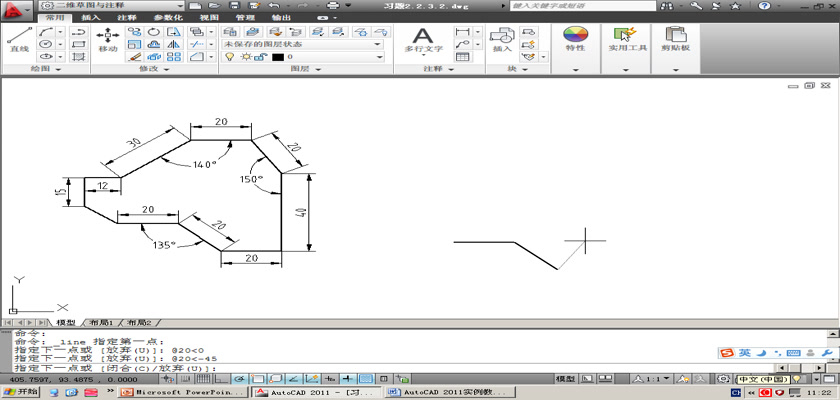Viewport: 840px width, 400px height.
Task: Open the Layer Properties manager icon
Action: [230, 32]
